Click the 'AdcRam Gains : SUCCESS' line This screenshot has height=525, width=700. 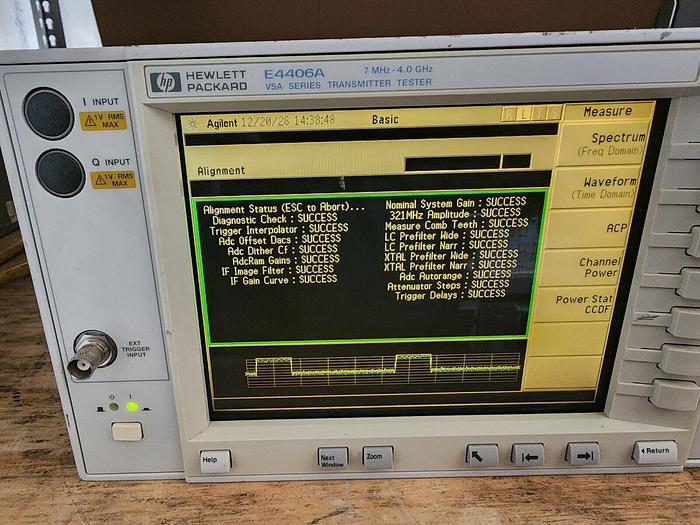pos(286,260)
